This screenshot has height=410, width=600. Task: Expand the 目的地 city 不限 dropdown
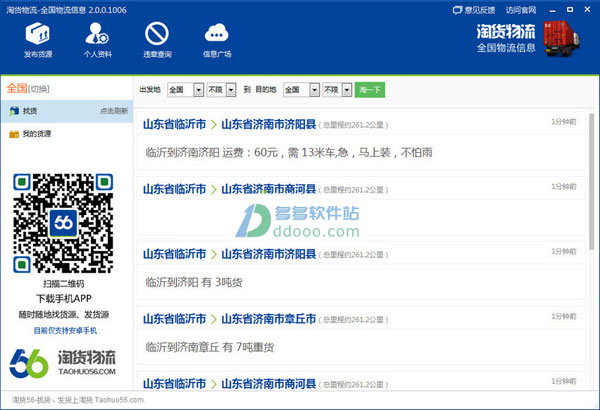pyautogui.click(x=347, y=90)
